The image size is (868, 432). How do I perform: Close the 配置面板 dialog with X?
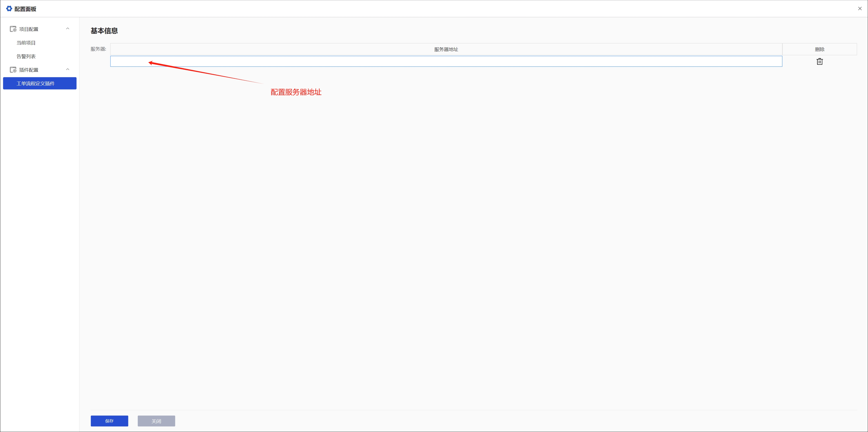(x=860, y=8)
